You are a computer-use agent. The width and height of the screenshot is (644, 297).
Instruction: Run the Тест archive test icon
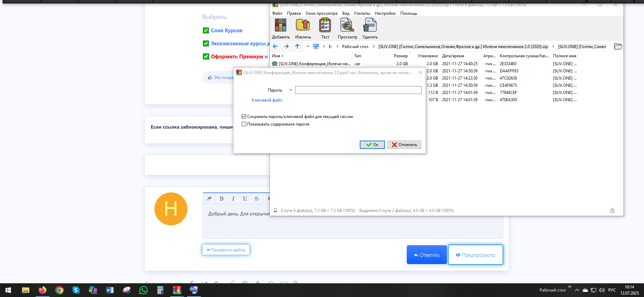click(x=325, y=25)
